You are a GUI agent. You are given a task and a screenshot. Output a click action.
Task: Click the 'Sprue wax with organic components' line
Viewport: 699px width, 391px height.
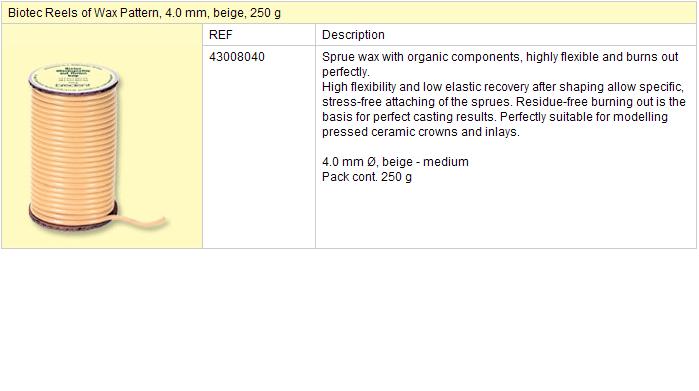tap(500, 57)
